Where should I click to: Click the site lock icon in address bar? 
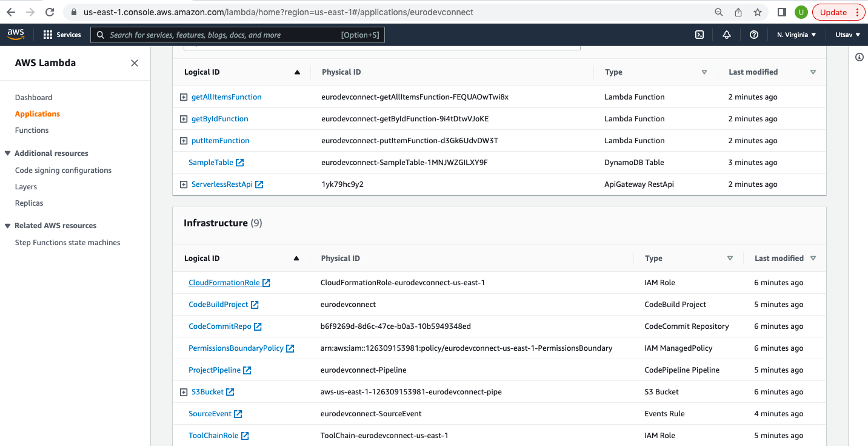coord(74,12)
